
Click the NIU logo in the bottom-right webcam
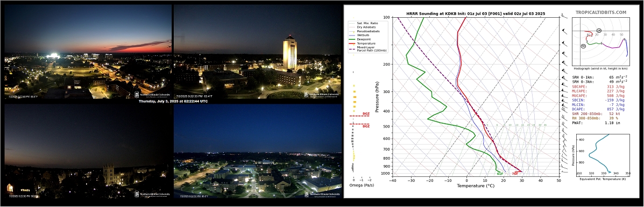coord(322,194)
